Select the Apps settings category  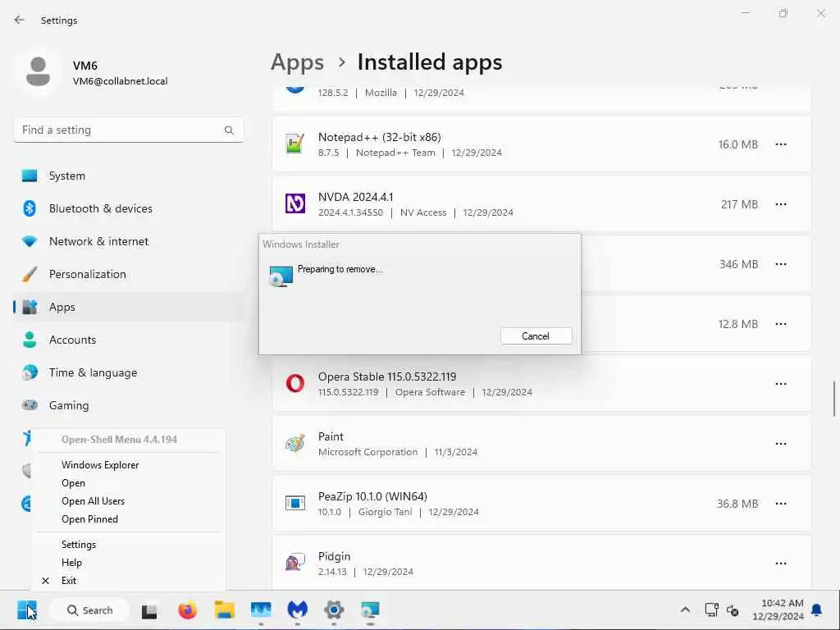coord(129,307)
